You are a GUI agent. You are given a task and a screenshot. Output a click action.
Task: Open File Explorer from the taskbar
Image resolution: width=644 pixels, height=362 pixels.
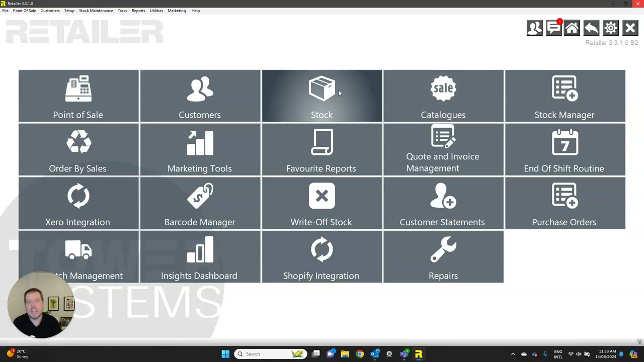point(345,354)
